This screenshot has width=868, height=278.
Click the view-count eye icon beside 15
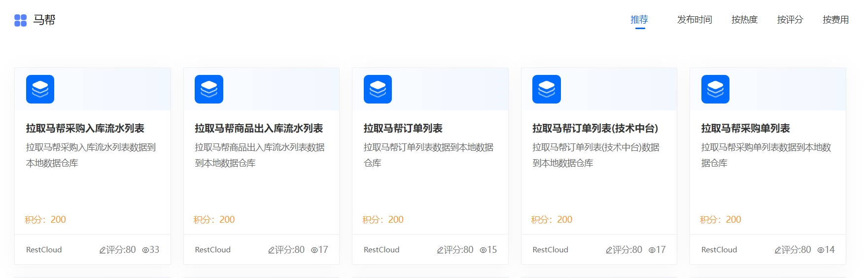[x=483, y=250]
